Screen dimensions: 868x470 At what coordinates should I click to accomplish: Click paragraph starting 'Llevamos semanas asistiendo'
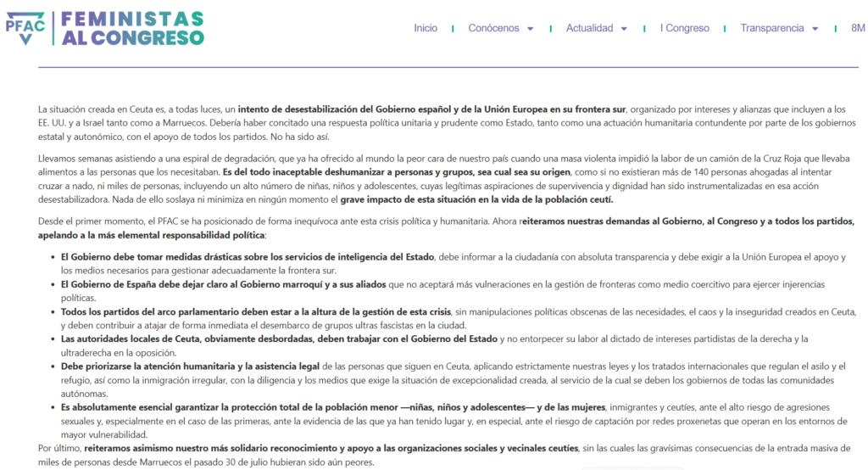pyautogui.click(x=444, y=178)
